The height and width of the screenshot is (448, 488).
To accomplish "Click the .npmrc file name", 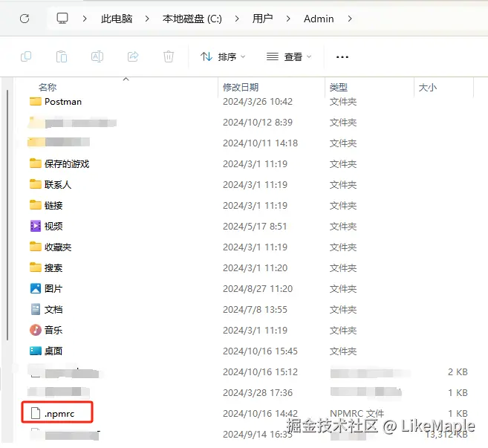I will [x=59, y=414].
